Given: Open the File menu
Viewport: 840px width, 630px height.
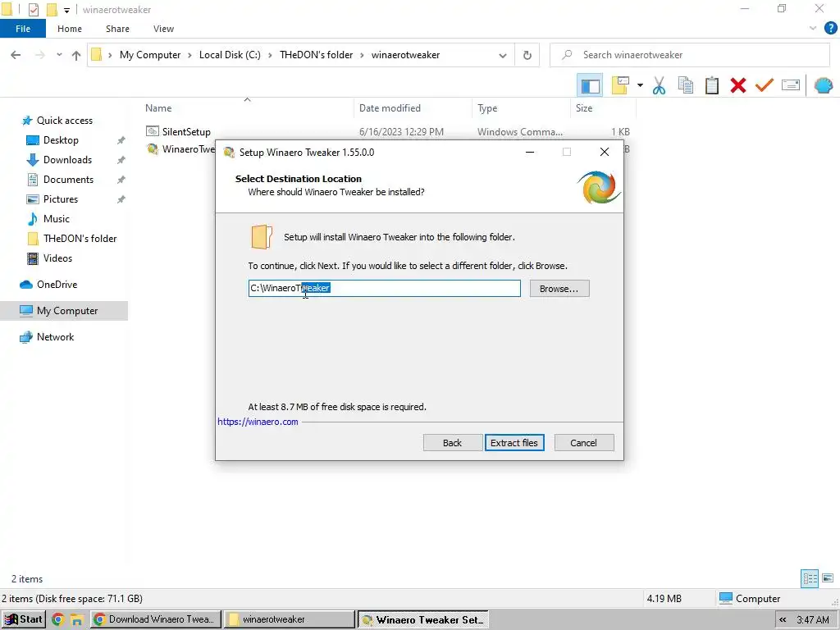Looking at the screenshot, I should pyautogui.click(x=23, y=29).
